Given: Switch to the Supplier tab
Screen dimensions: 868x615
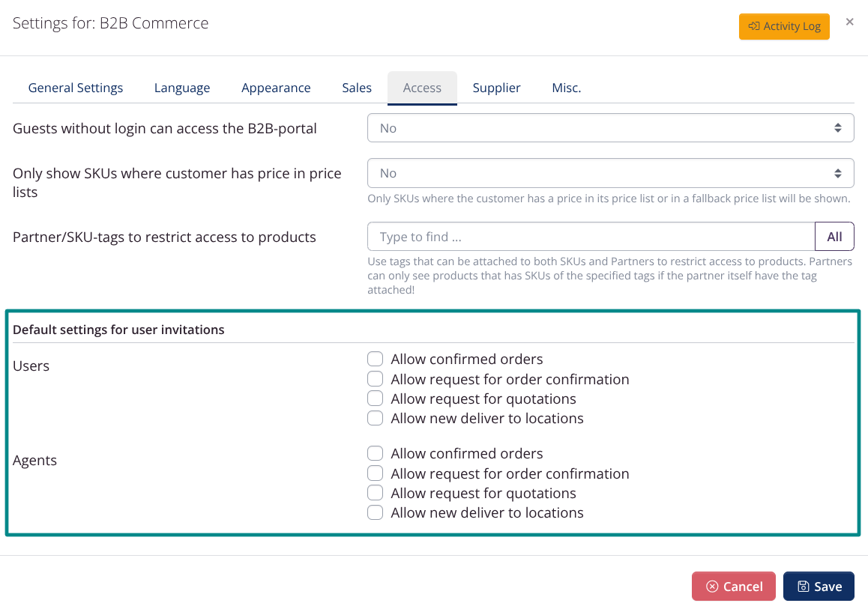Looking at the screenshot, I should point(496,88).
